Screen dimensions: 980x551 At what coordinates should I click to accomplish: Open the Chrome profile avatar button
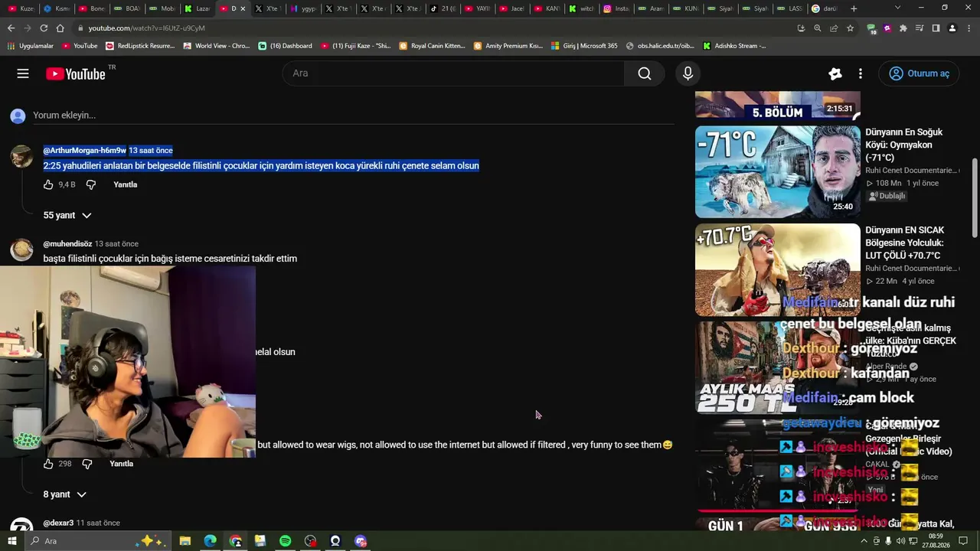tap(952, 28)
